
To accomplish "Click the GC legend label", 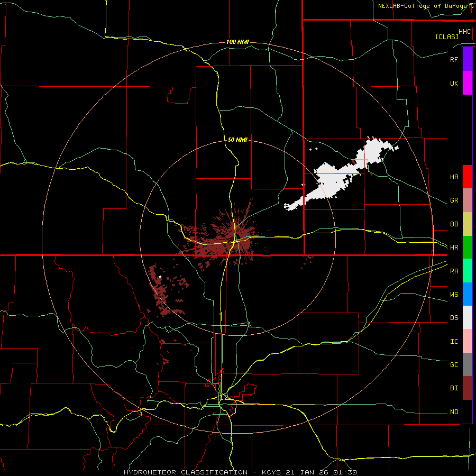I will pos(454,365).
